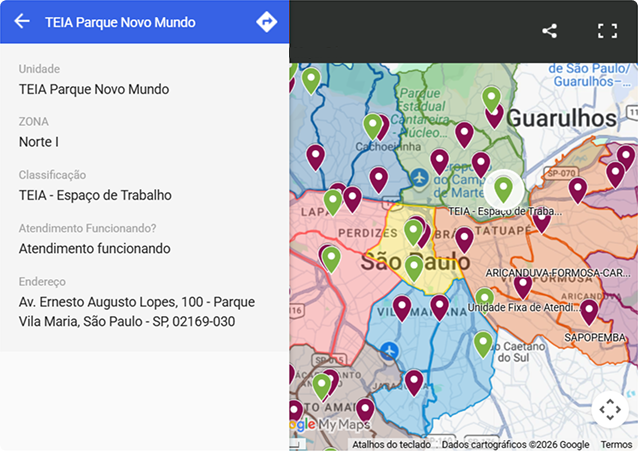The height and width of the screenshot is (451, 638).
Task: Click the green pin near São Caetano do Sul
Action: (483, 344)
